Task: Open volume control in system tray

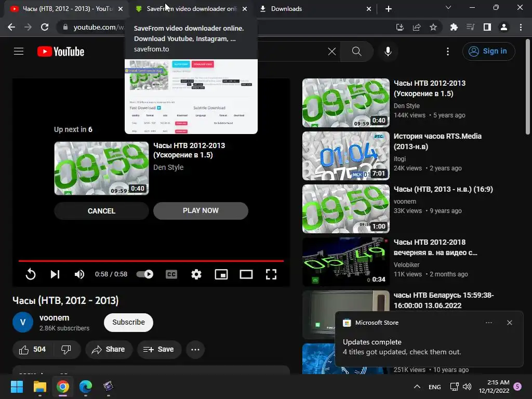Action: pos(467,387)
